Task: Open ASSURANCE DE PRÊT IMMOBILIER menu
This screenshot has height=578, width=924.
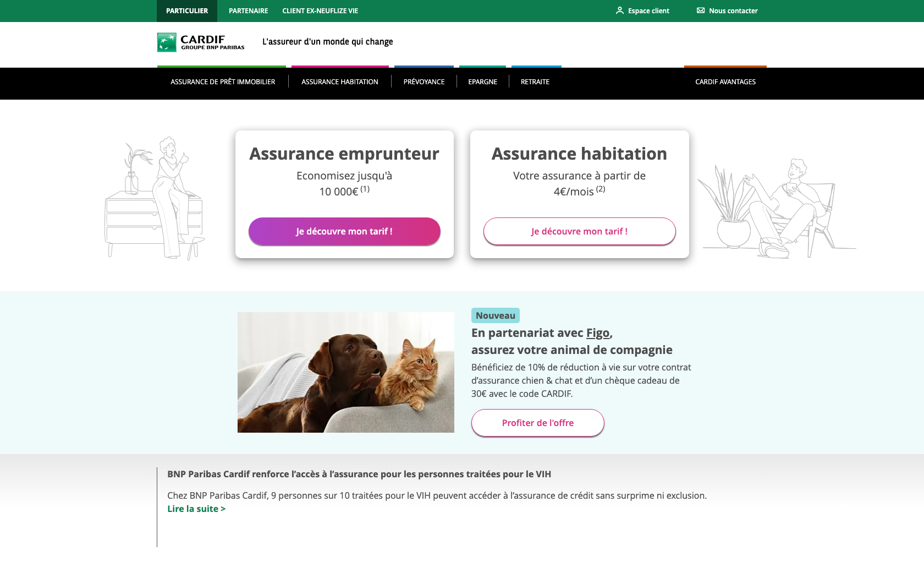Action: [222, 81]
